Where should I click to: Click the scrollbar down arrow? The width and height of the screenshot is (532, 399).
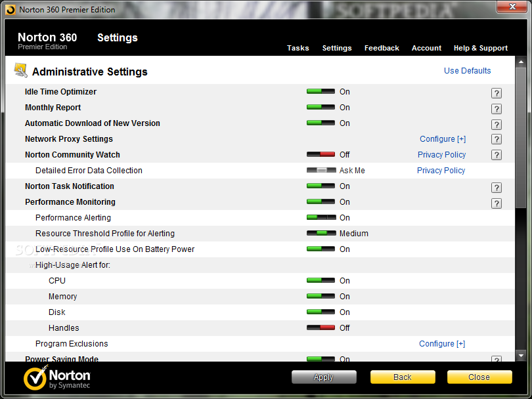click(x=521, y=356)
